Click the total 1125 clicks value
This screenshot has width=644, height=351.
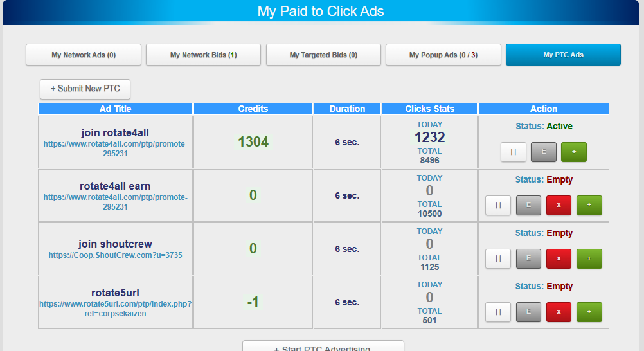429,267
